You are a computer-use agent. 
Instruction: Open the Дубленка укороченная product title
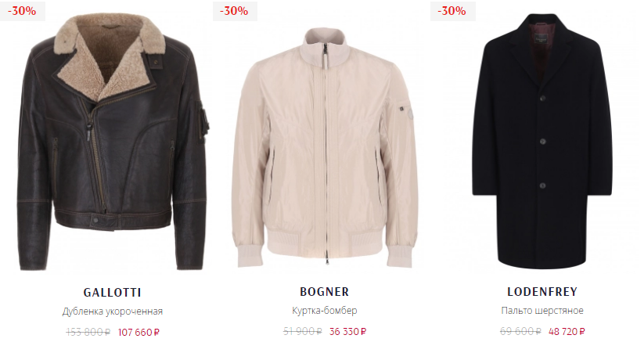point(113,312)
